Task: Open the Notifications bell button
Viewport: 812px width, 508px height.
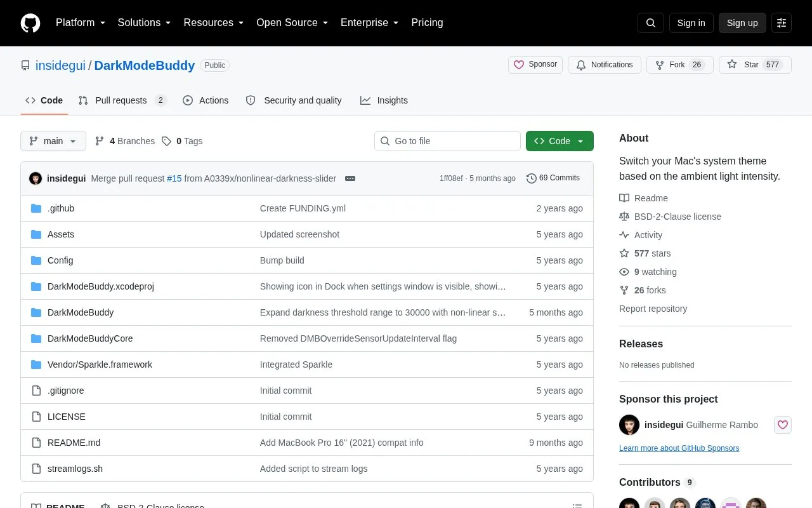Action: coord(605,65)
